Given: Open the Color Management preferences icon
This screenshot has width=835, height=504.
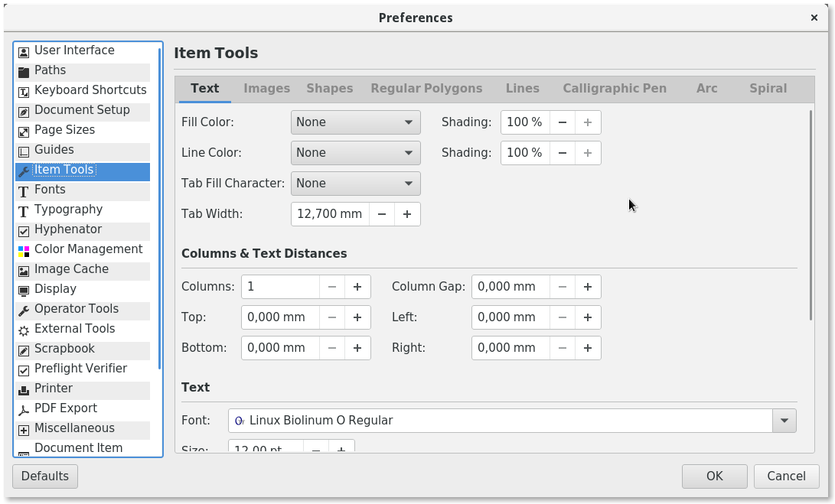Looking at the screenshot, I should [24, 250].
